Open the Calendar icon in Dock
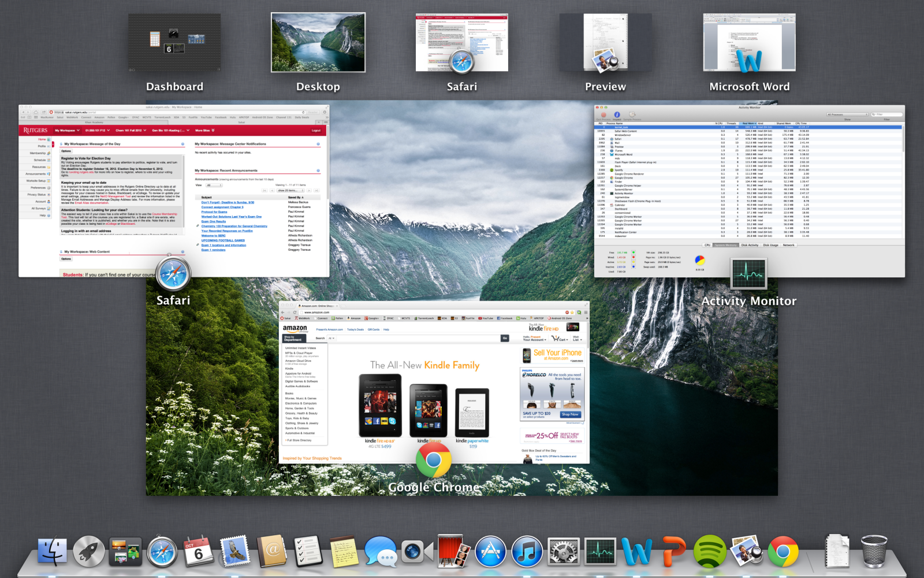This screenshot has height=578, width=924. coord(199,551)
